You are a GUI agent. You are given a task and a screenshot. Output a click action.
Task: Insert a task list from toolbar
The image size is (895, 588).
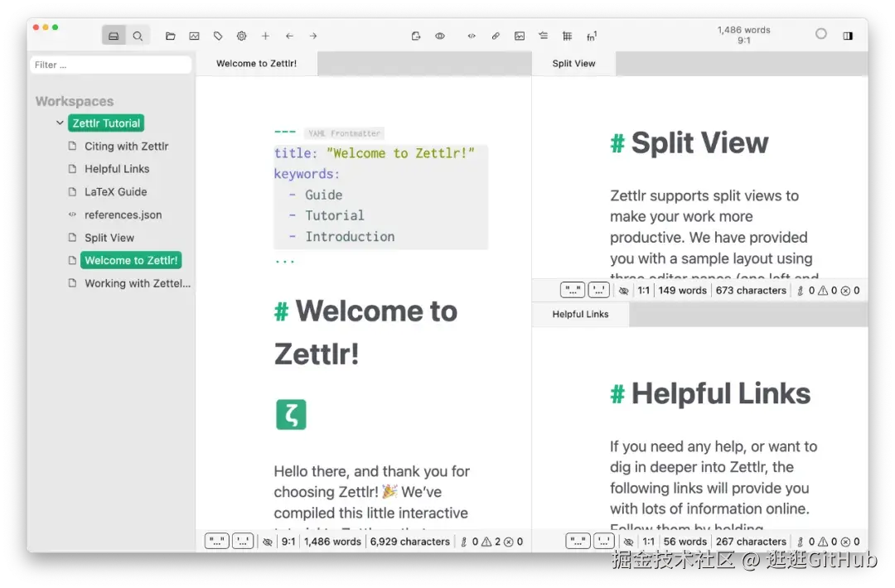pos(544,36)
